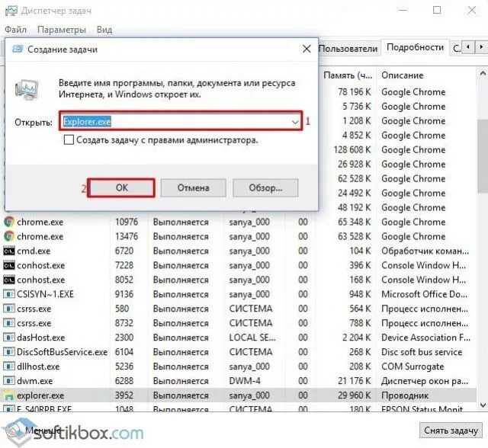This screenshot has height=448, width=488.
Task: Minimize the Task Manager window
Action: 403,10
